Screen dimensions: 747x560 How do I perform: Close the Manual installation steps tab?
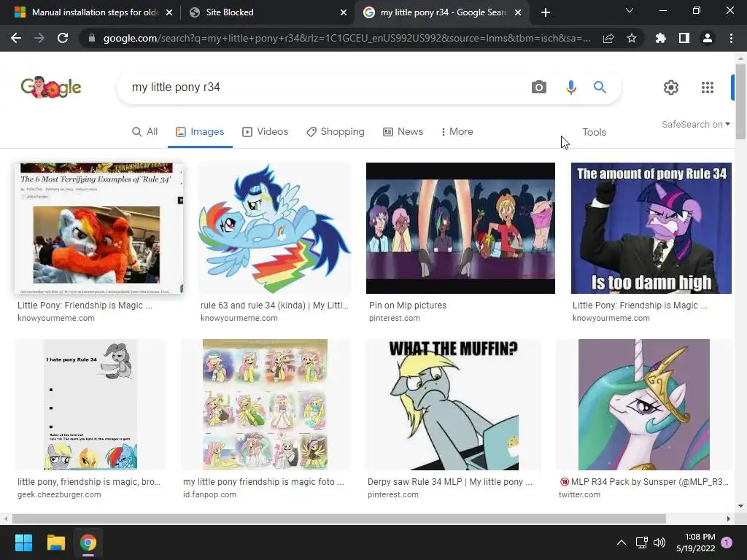point(169,12)
